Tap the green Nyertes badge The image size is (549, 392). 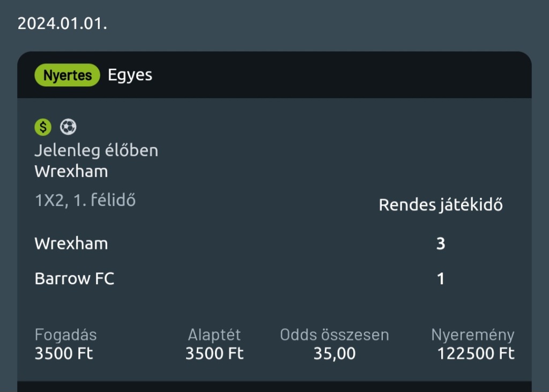pos(68,76)
